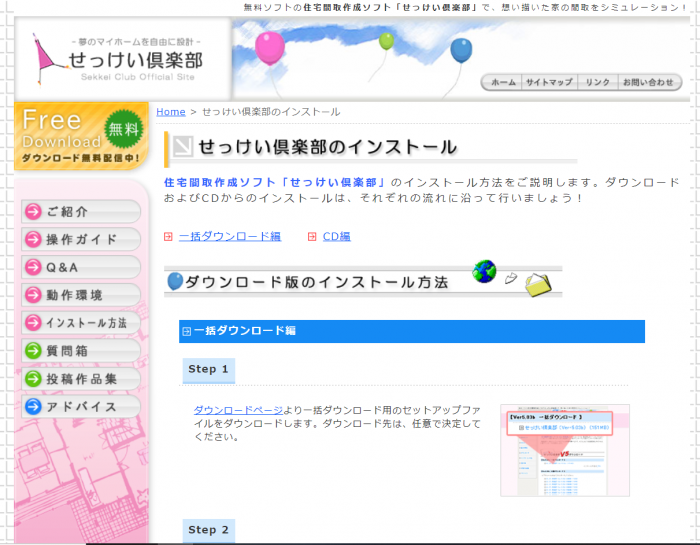Click the gray square icon beside page title
Screen dimensions: 700x545
coord(183,146)
